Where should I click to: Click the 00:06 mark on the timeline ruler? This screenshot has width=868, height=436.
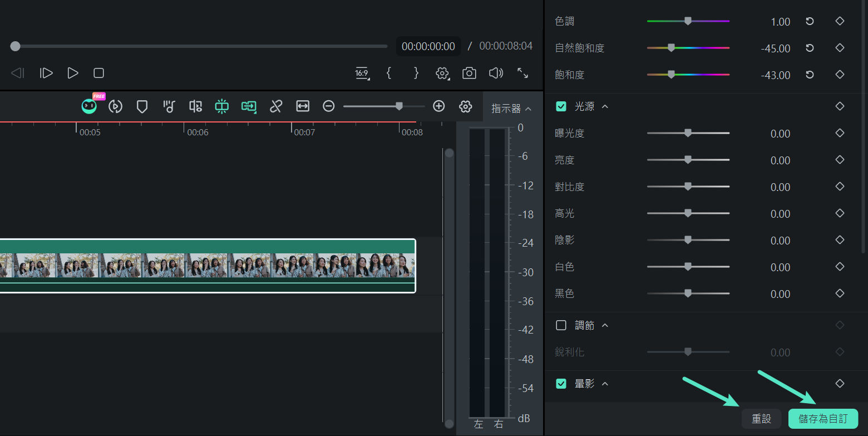[198, 133]
